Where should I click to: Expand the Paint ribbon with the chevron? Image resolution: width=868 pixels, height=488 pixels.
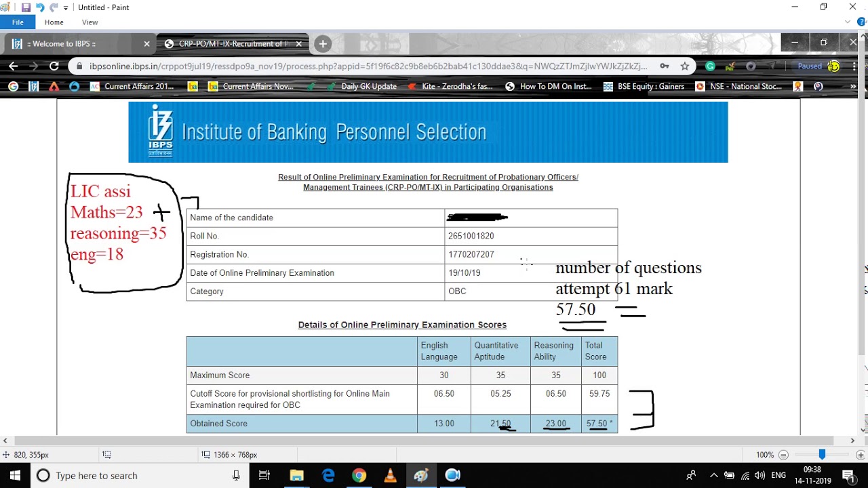pyautogui.click(x=848, y=22)
